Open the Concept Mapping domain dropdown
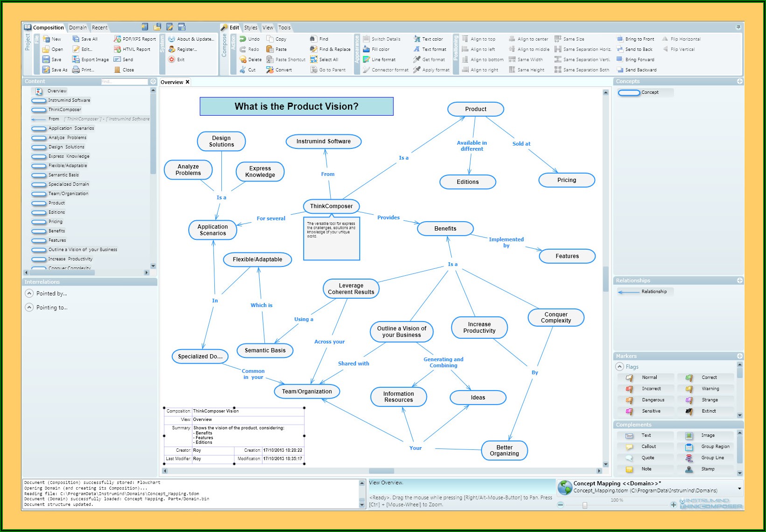This screenshot has height=532, width=766. click(x=739, y=489)
